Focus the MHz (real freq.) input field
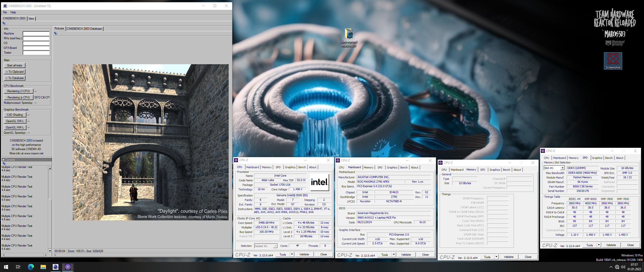The height and width of the screenshot is (272, 644). (x=36, y=38)
